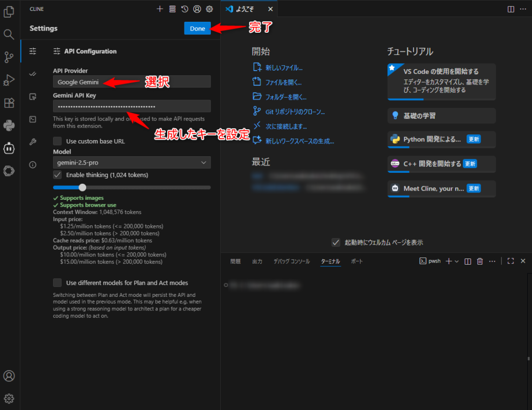Start a new Cline task with plus icon

(160, 9)
